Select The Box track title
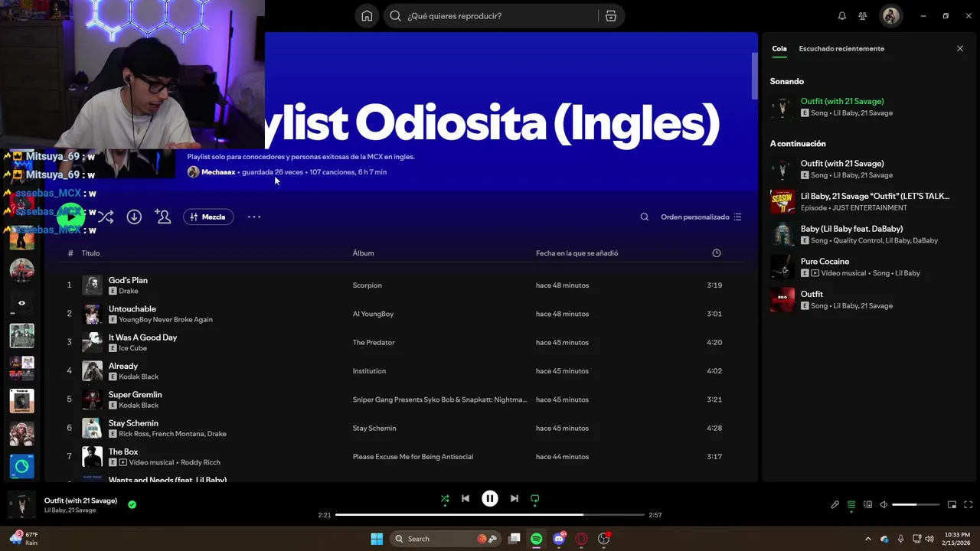Image resolution: width=980 pixels, height=551 pixels. click(x=123, y=452)
